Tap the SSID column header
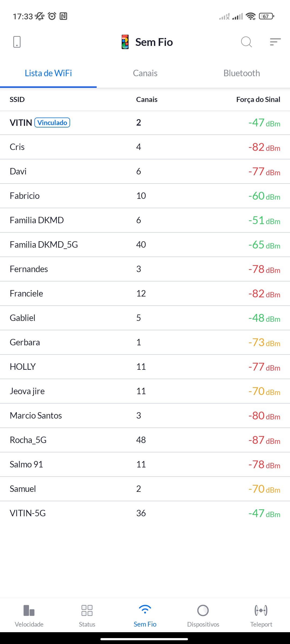Viewport: 290px width, 644px height. click(17, 100)
